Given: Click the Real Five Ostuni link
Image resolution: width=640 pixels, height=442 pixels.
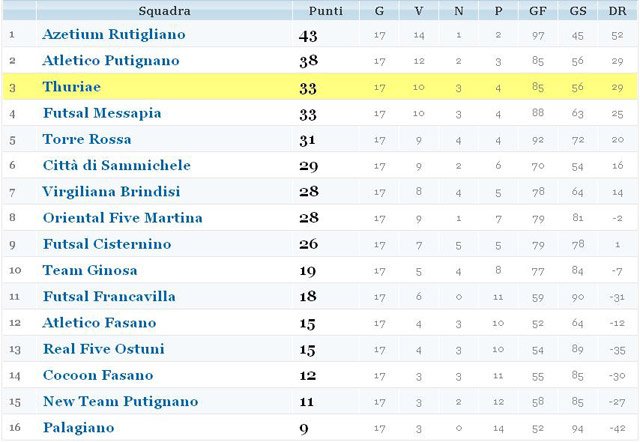Looking at the screenshot, I should (104, 349).
